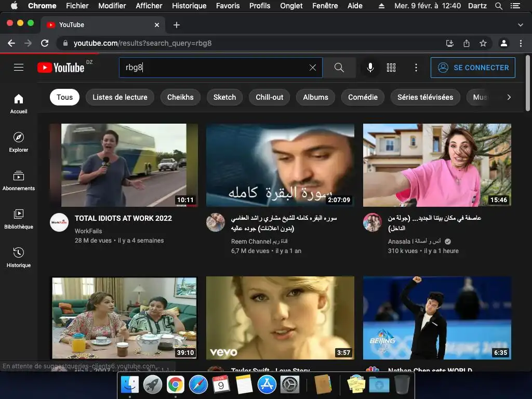Viewport: 532px width, 399px height.
Task: Select the Chill-out chip
Action: pyautogui.click(x=270, y=97)
